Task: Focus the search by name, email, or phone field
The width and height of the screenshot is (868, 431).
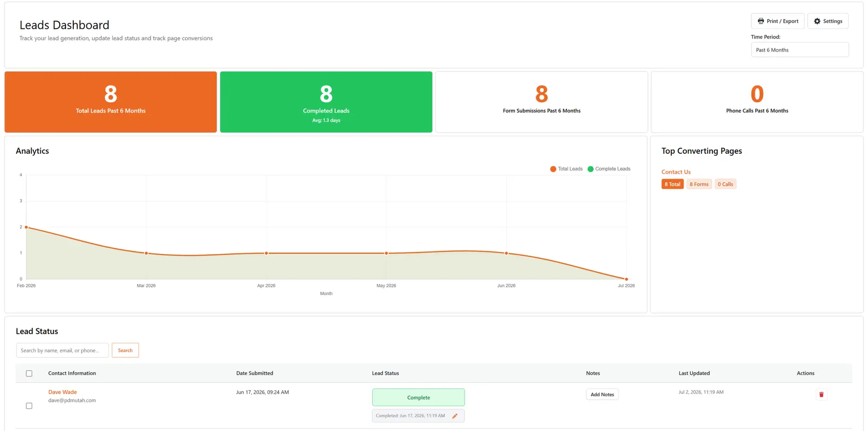Action: tap(62, 350)
